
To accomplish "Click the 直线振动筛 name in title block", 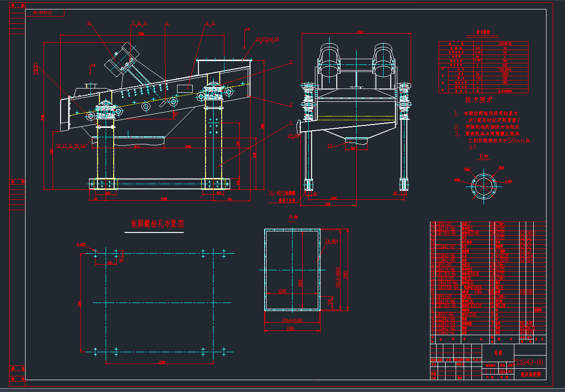I will [x=531, y=374].
